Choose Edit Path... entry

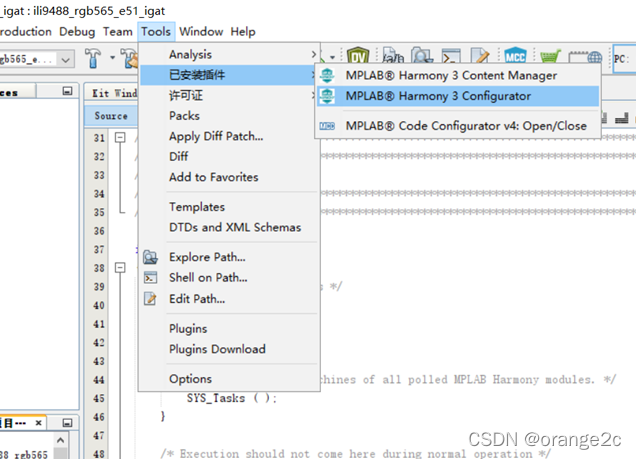point(229,299)
